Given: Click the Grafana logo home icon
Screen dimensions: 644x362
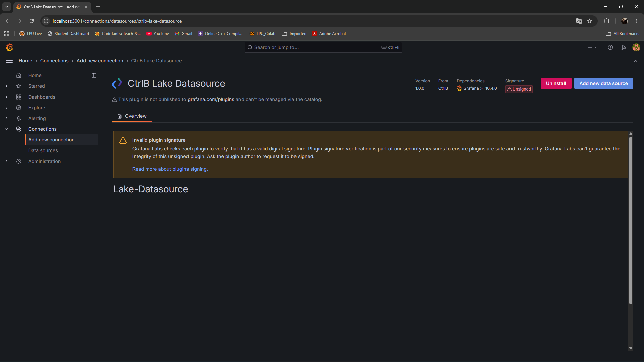Looking at the screenshot, I should click(9, 47).
